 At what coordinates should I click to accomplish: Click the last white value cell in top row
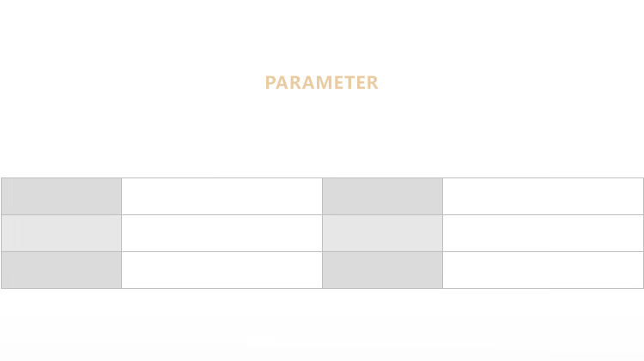pyautogui.click(x=543, y=196)
